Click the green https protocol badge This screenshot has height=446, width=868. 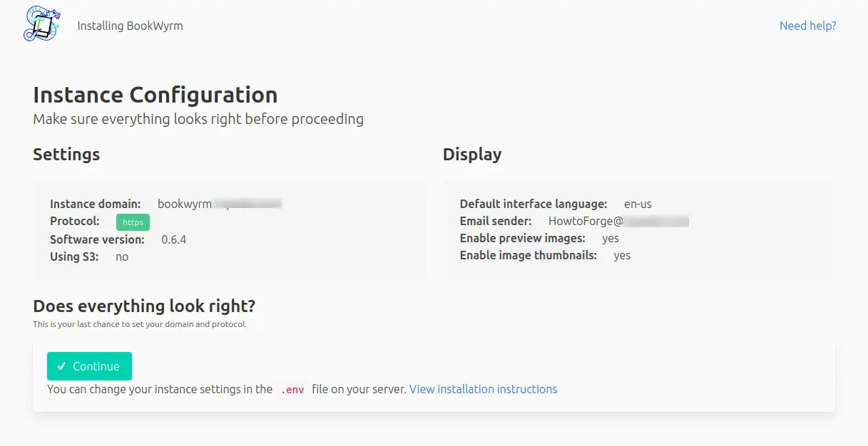[133, 222]
